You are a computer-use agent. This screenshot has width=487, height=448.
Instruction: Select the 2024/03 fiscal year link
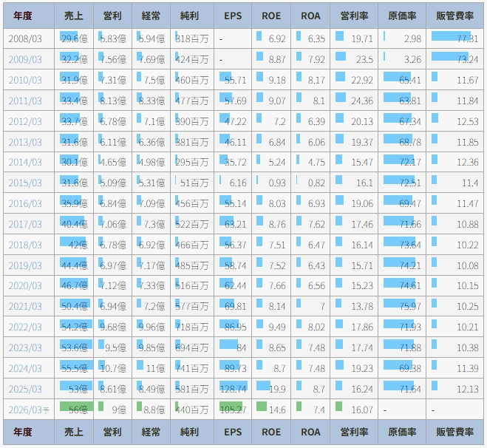(25, 368)
